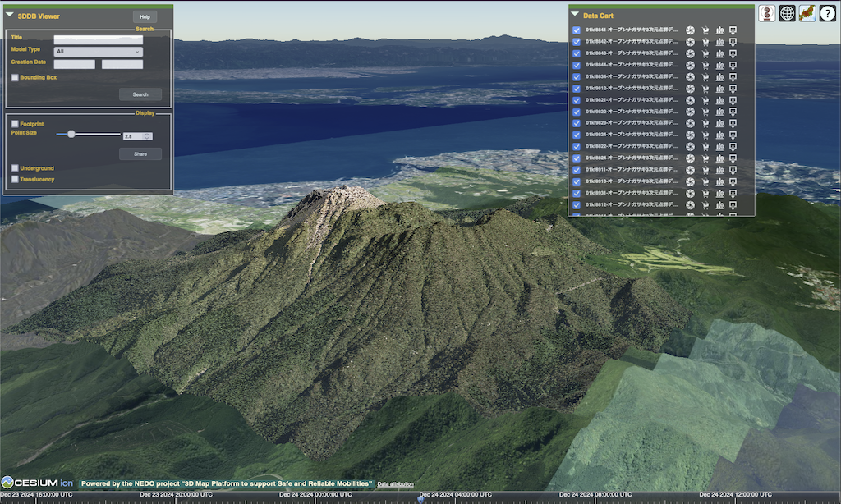This screenshot has width=841, height=504.
Task: Click the download icon for row 01kf8841
Action: (733, 30)
